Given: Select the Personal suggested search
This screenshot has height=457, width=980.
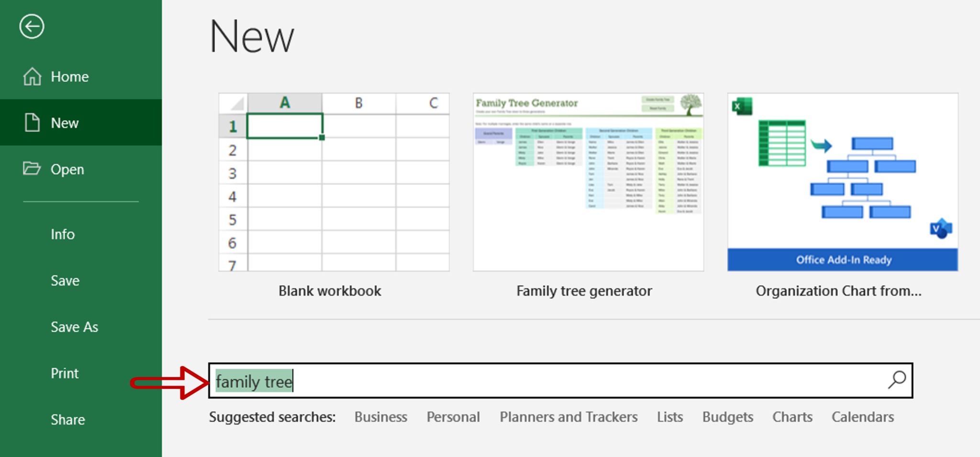Looking at the screenshot, I should [x=453, y=417].
